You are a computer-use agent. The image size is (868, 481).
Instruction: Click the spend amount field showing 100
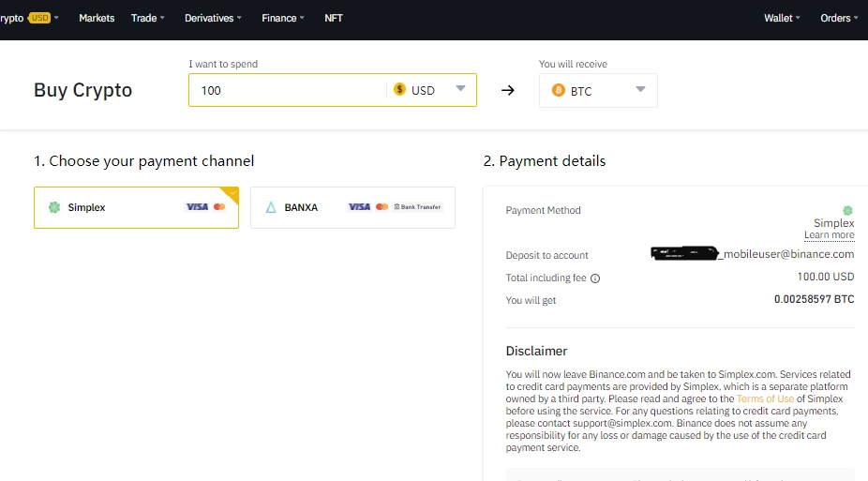[287, 90]
